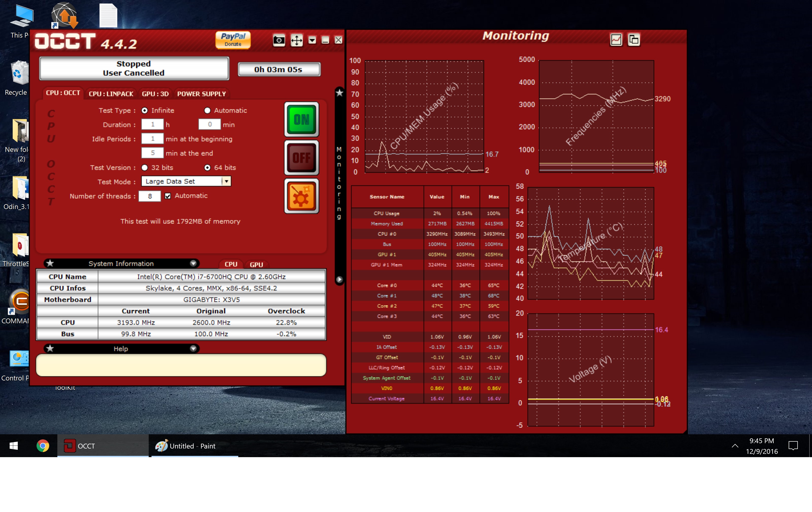The width and height of the screenshot is (812, 512).
Task: Click the PayPal Donate button
Action: pyautogui.click(x=233, y=40)
